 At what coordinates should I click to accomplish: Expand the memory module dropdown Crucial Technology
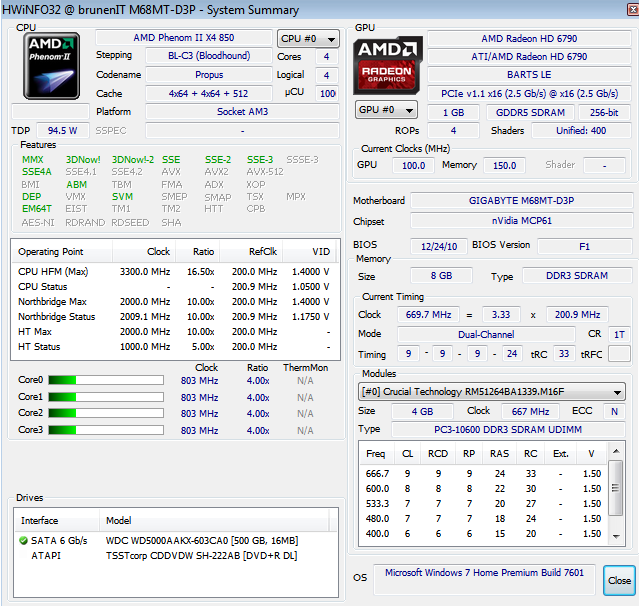click(x=491, y=392)
